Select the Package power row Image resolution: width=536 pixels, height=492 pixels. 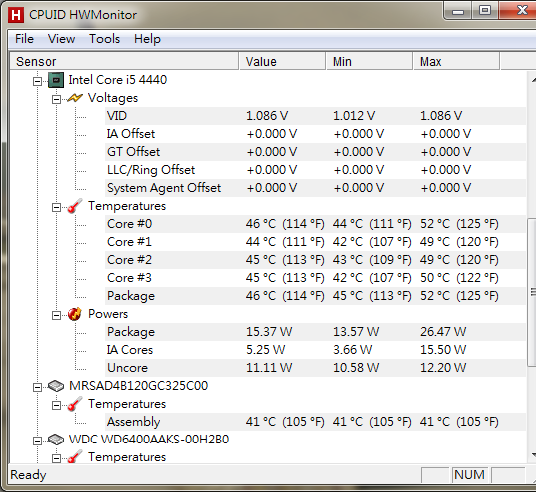tap(315, 332)
